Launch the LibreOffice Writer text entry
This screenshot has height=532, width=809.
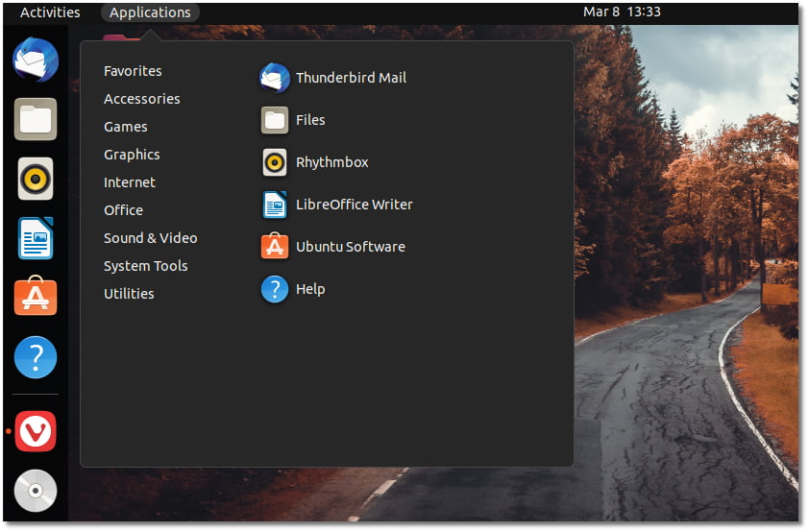point(355,205)
